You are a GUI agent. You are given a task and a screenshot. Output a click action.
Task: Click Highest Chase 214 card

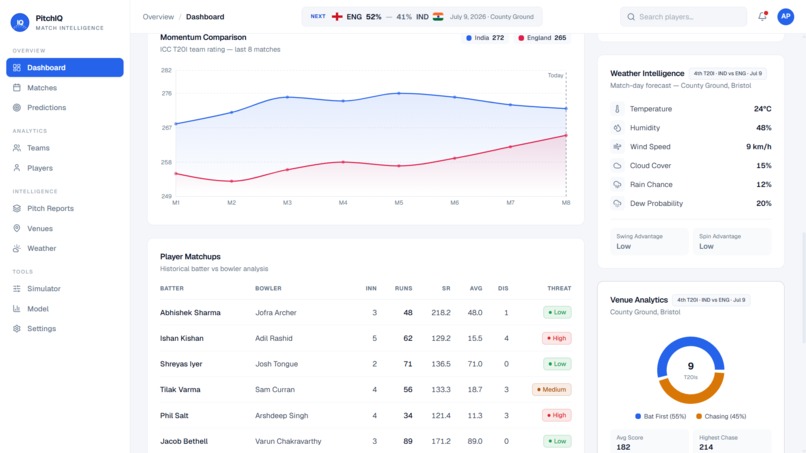tap(731, 442)
